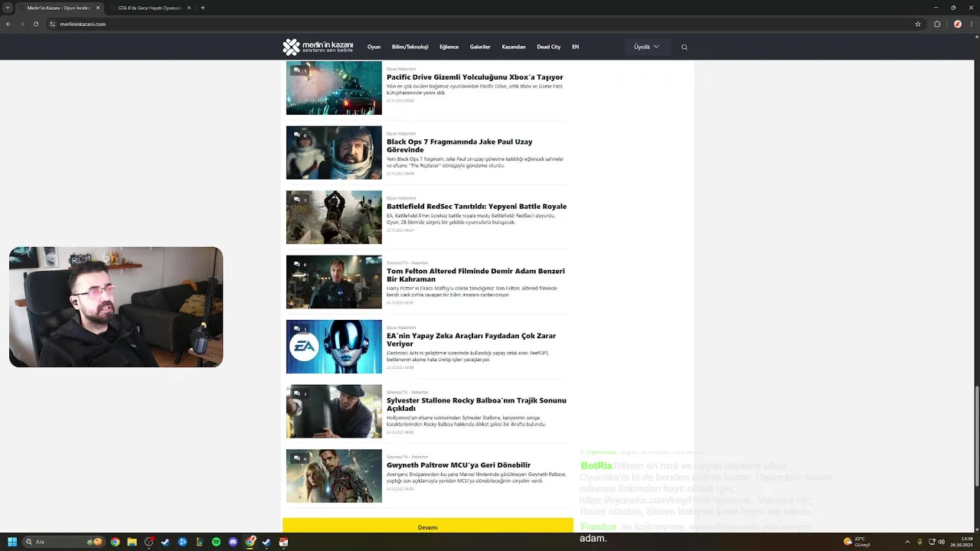The width and height of the screenshot is (980, 551).
Task: Click the Gwyneth Paltrow article thumbnail
Action: pyautogui.click(x=334, y=475)
